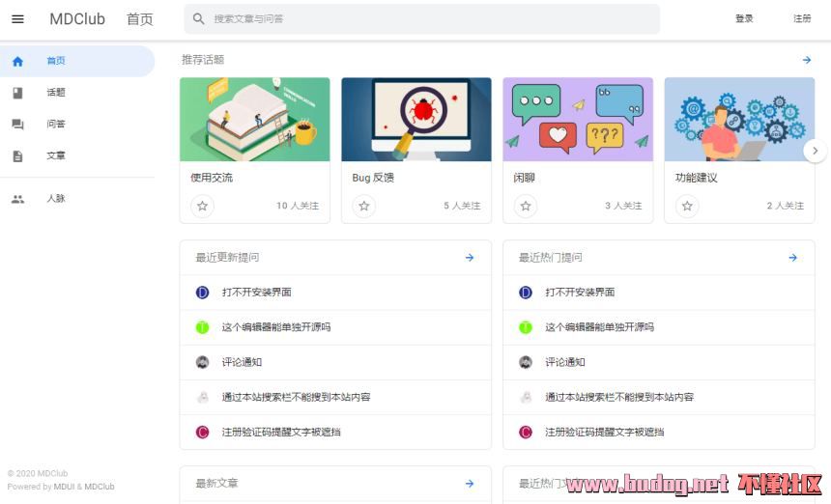This screenshot has width=831, height=504.
Task: Go to 人脉 people icon
Action: coord(17,199)
